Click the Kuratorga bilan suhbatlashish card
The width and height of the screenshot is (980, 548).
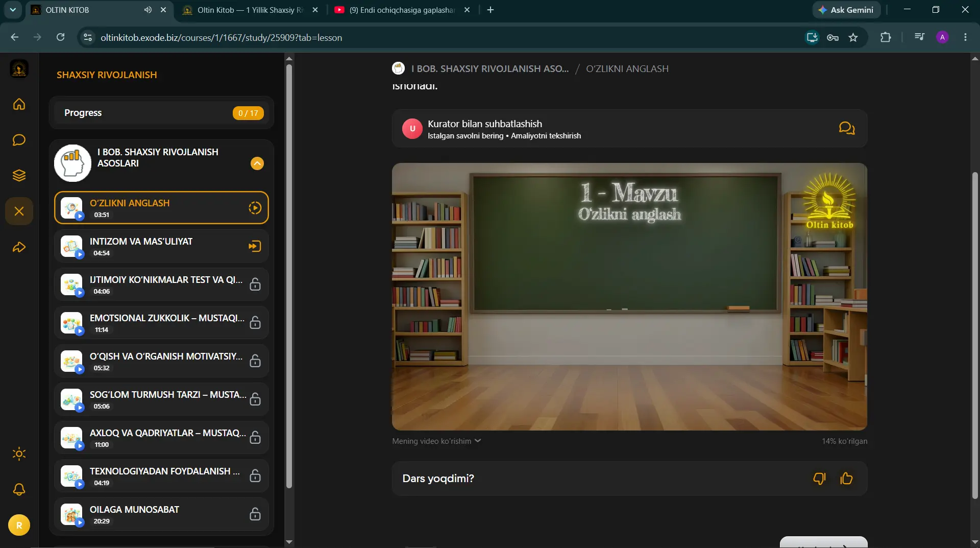tap(629, 129)
